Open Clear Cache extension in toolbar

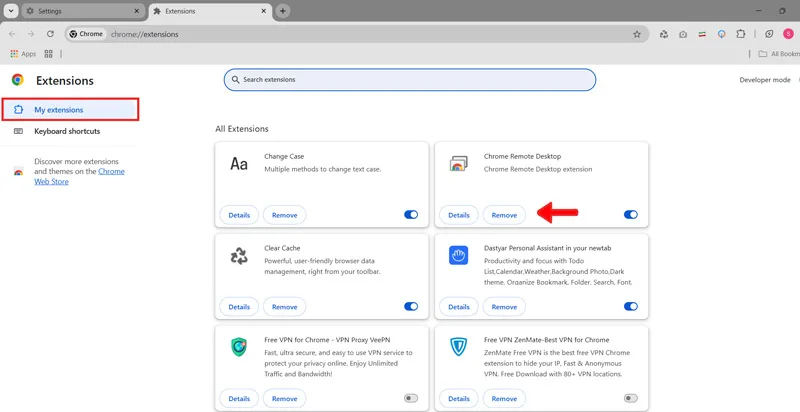point(664,34)
